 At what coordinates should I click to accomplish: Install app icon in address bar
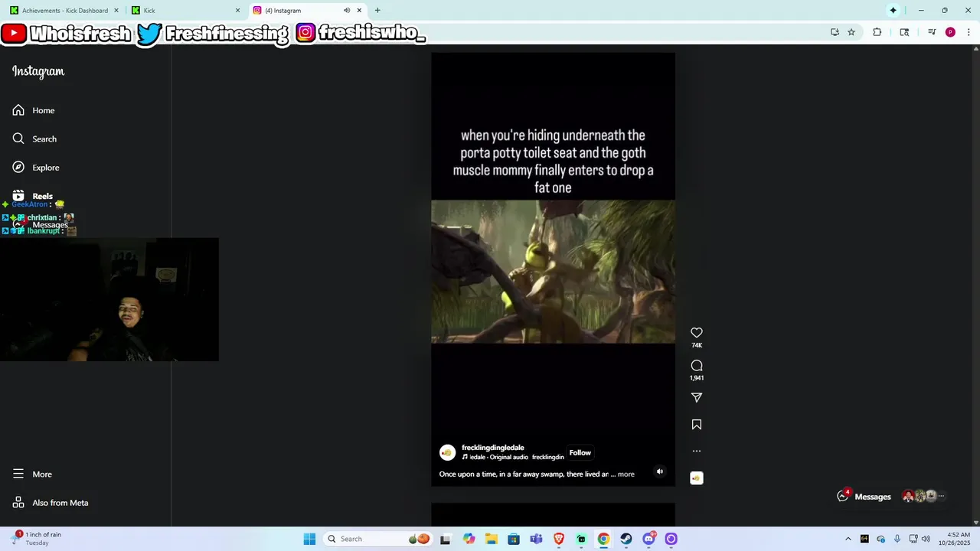(835, 32)
